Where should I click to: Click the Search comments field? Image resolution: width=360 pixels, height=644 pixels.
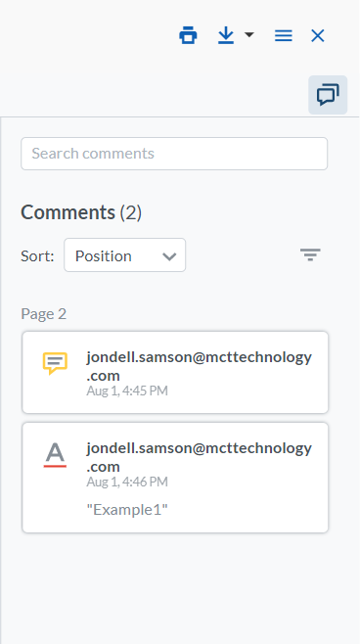click(x=174, y=154)
